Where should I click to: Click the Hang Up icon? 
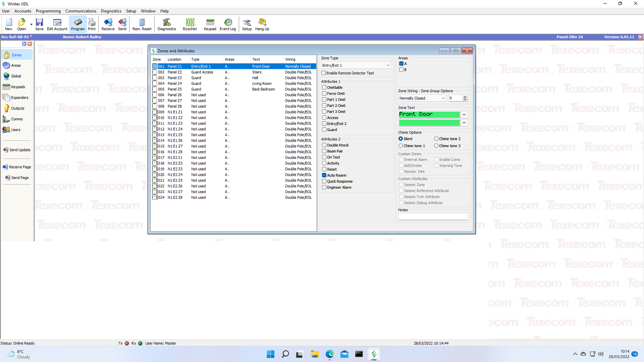point(262,24)
